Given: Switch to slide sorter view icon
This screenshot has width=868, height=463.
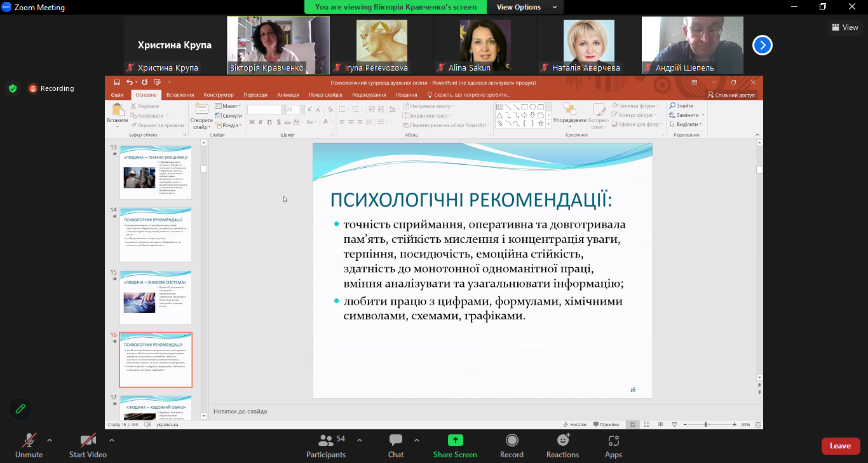Looking at the screenshot, I should pos(646,424).
